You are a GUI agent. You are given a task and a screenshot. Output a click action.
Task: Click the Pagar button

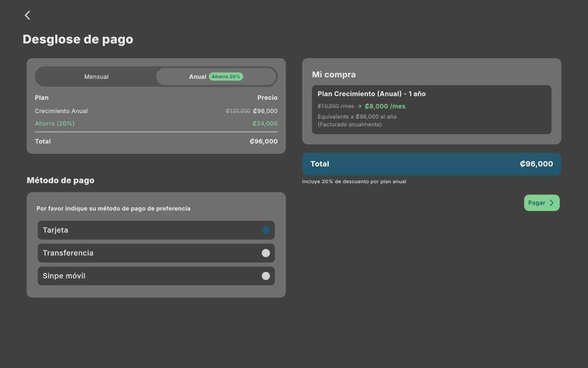[x=542, y=203]
